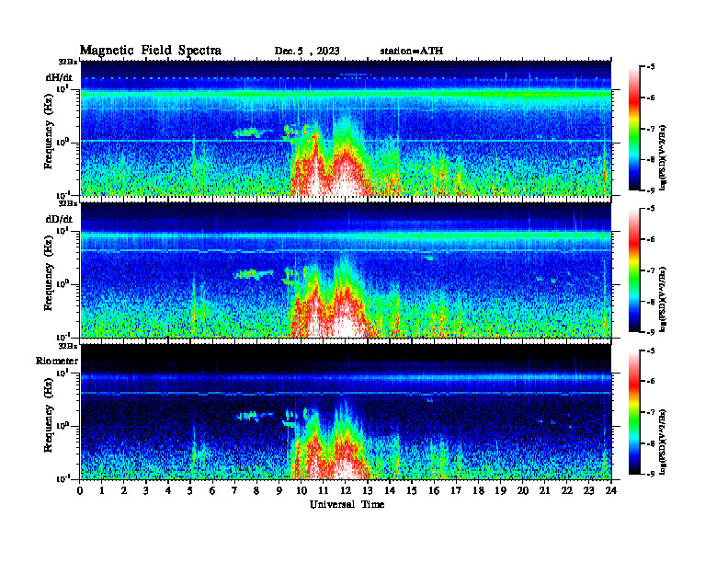Screen dimensions: 728x563
Task: Click the "22" tick label on the time axis
Action: click(x=566, y=490)
